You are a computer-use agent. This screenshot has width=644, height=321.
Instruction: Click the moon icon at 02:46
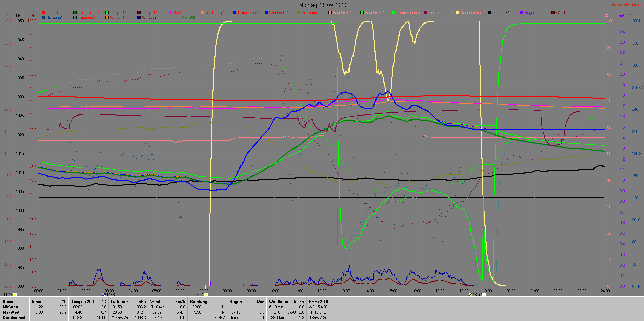coord(104,295)
